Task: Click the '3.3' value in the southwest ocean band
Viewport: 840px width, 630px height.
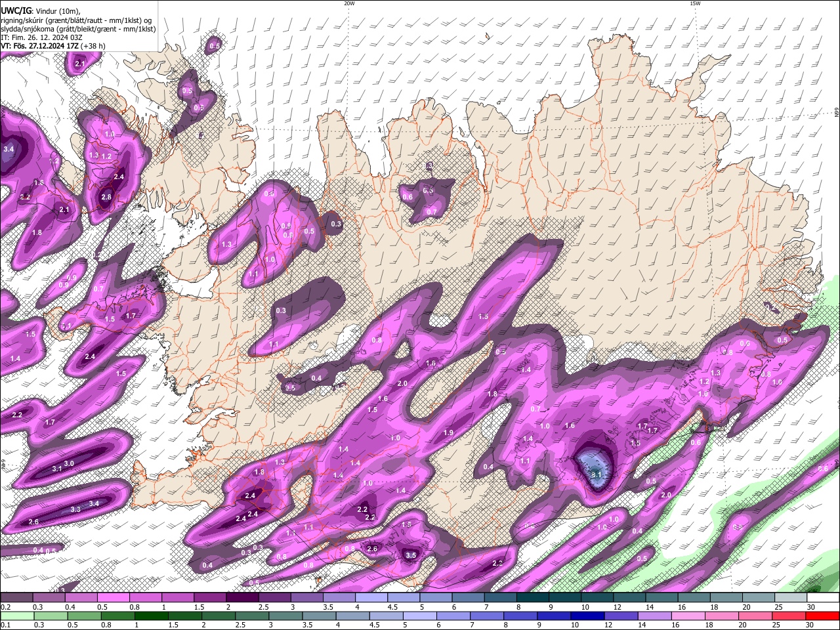Action: click(75, 510)
